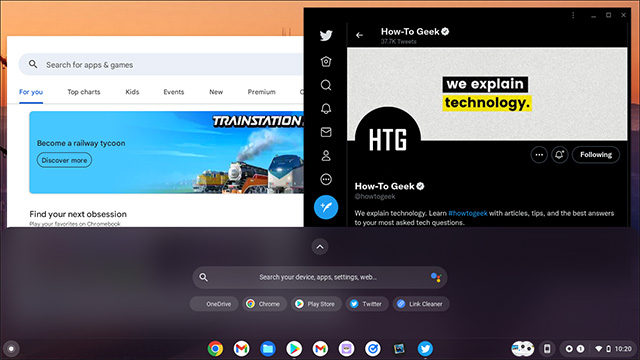Open the Files app in shelf
This screenshot has height=360, width=640.
tap(268, 349)
